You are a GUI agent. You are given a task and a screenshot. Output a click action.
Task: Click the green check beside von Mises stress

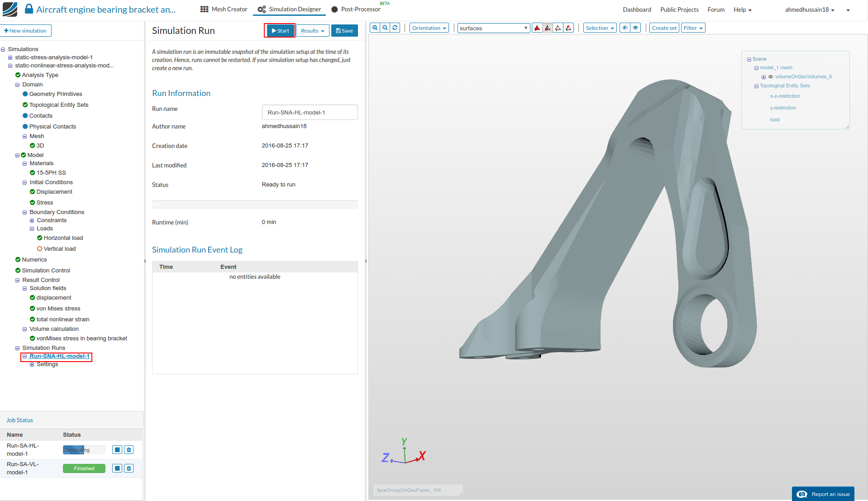32,309
